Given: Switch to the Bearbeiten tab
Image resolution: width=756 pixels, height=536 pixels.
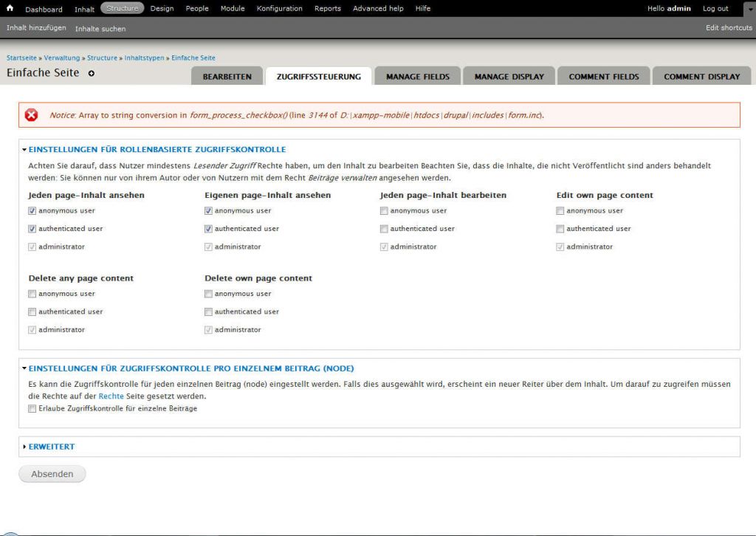Looking at the screenshot, I should tap(227, 76).
